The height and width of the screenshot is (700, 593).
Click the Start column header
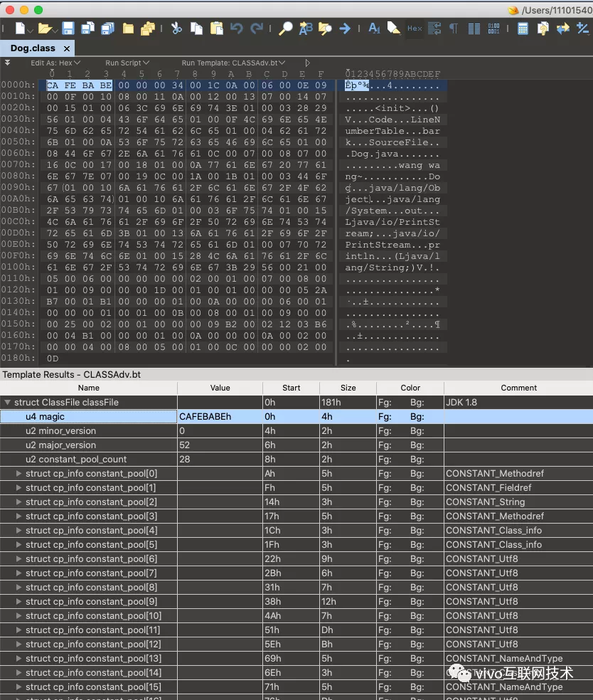tap(291, 388)
